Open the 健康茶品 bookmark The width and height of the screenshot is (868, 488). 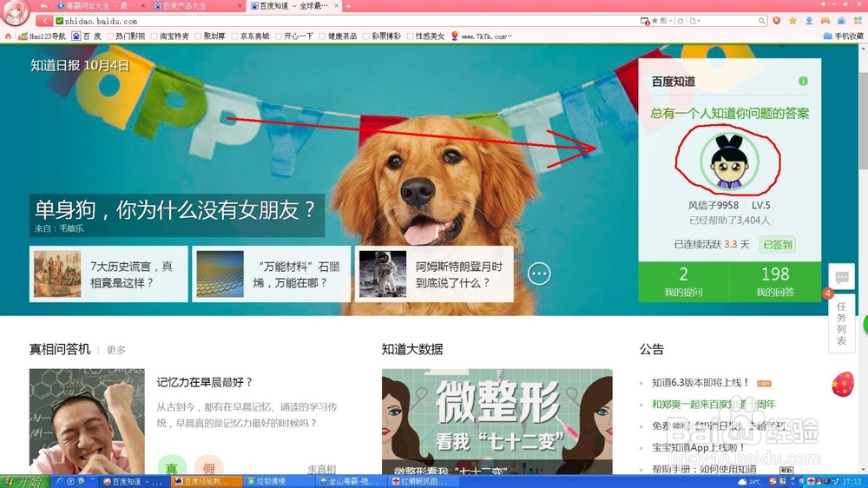pyautogui.click(x=338, y=36)
